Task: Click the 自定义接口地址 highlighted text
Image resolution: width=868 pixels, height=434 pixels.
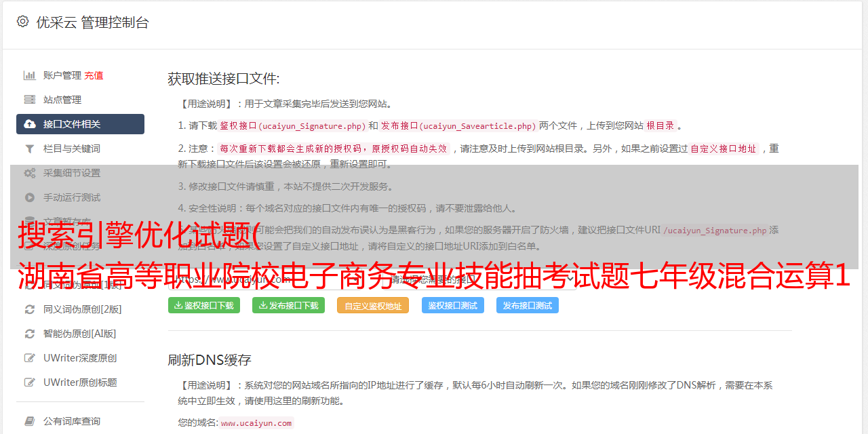Action: point(724,149)
